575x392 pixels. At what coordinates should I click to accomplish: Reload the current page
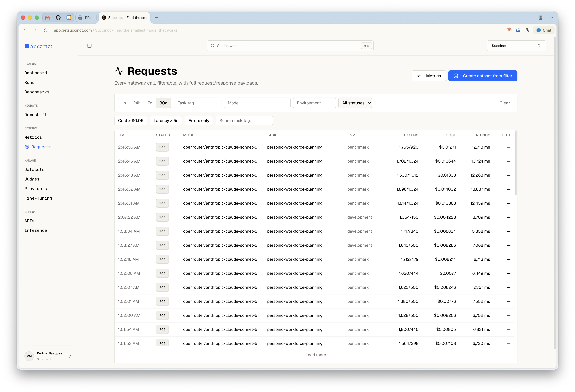pos(45,30)
